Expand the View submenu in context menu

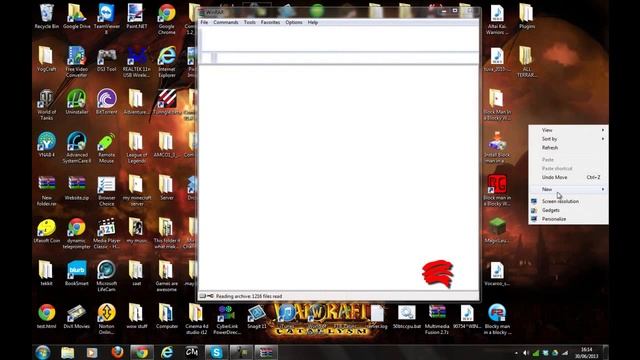click(x=568, y=130)
